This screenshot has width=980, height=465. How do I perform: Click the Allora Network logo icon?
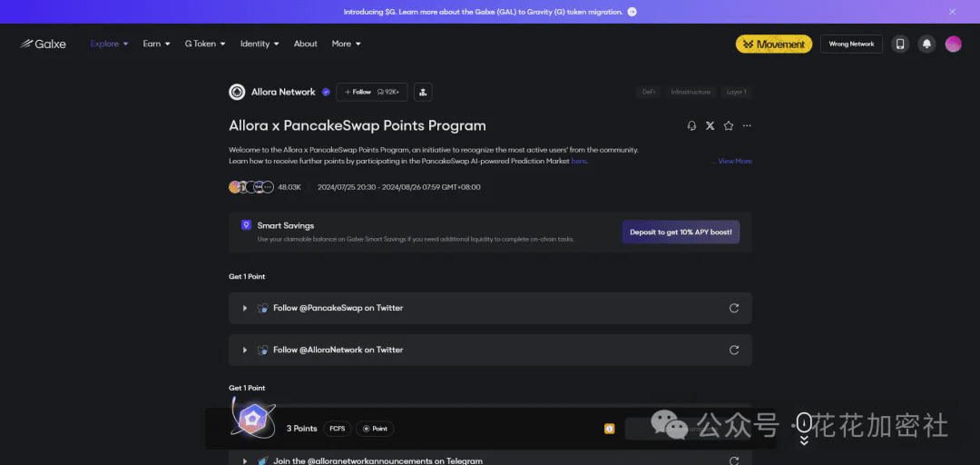237,92
